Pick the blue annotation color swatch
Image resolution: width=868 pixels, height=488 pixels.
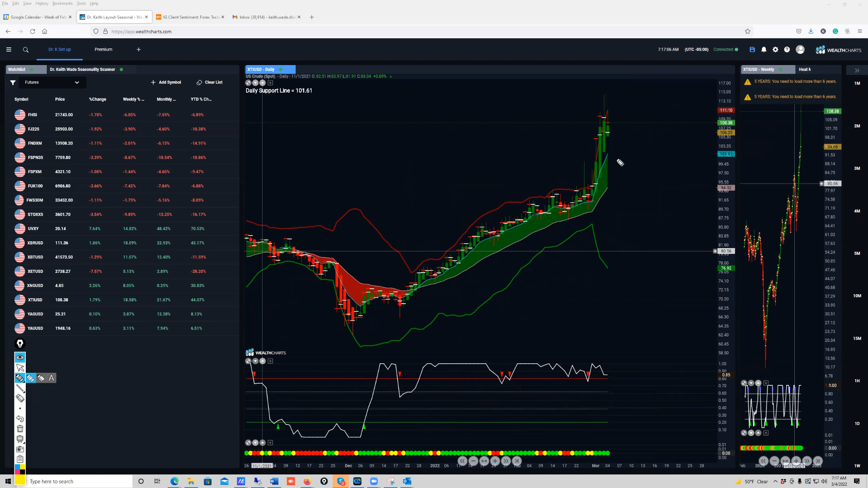[x=17, y=467]
